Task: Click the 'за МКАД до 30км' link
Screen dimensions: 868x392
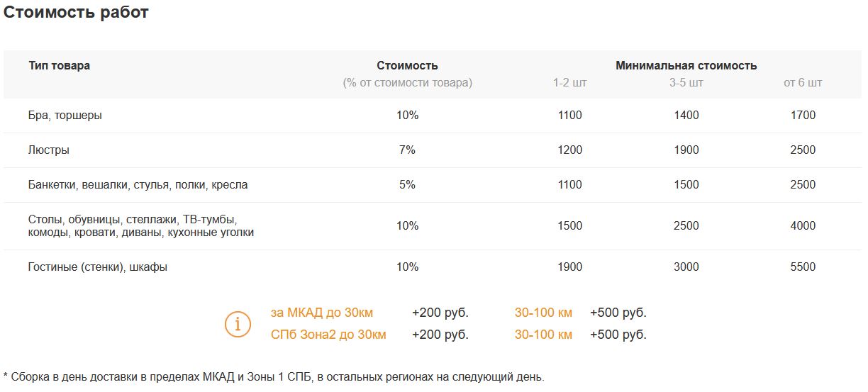Action: 321,313
